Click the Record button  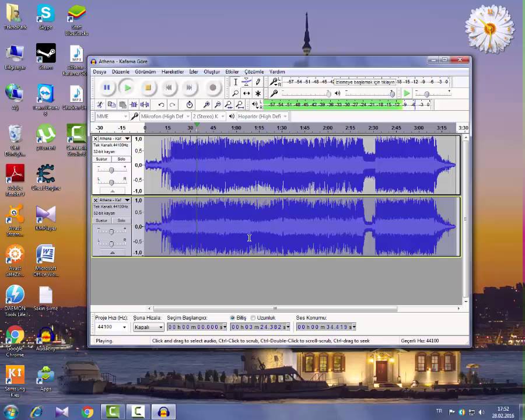click(212, 87)
